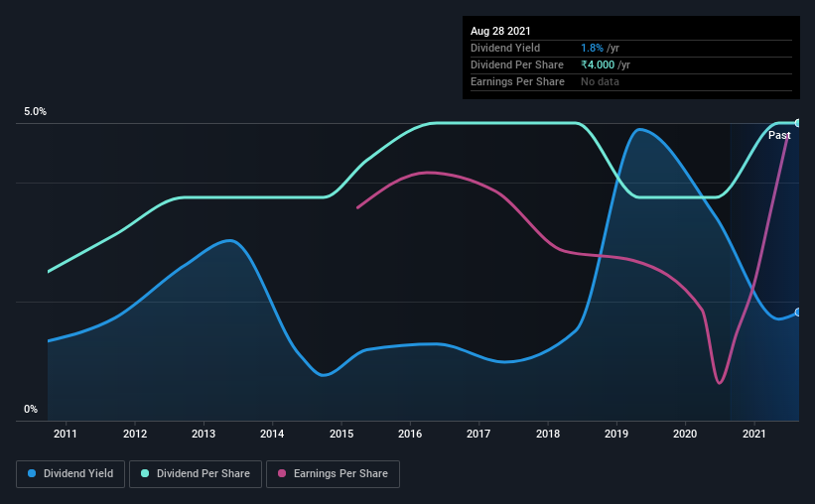Screen dimensions: 815x504
Task: Click the pink Earnings Per Share legend dot
Action: (x=282, y=473)
